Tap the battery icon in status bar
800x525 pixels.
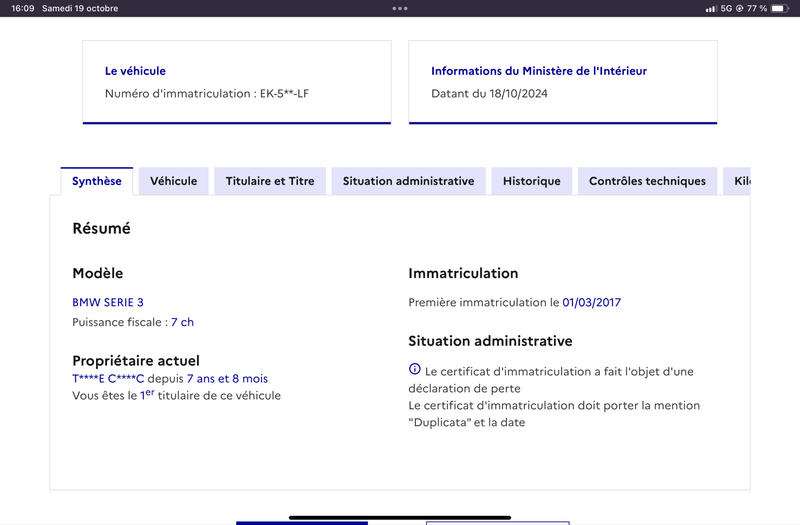click(780, 8)
